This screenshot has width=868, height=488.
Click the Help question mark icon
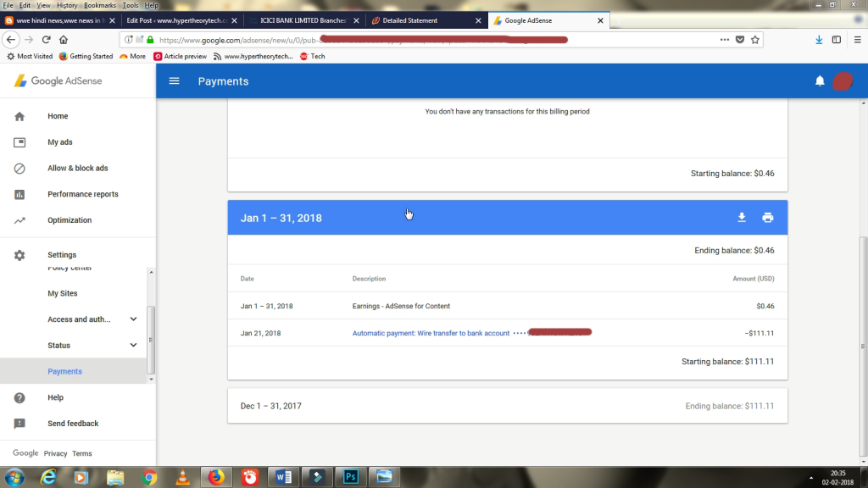click(19, 397)
